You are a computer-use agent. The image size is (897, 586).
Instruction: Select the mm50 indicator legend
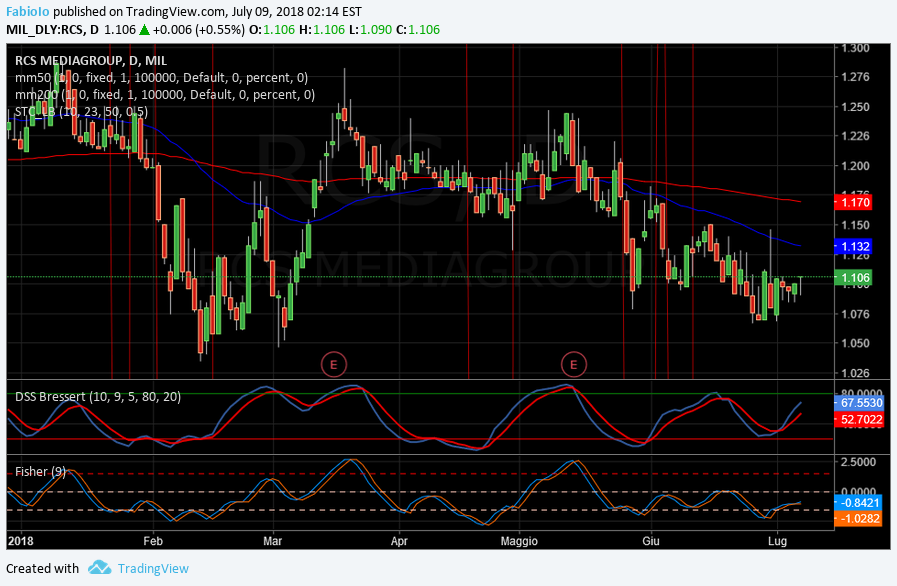click(x=161, y=78)
